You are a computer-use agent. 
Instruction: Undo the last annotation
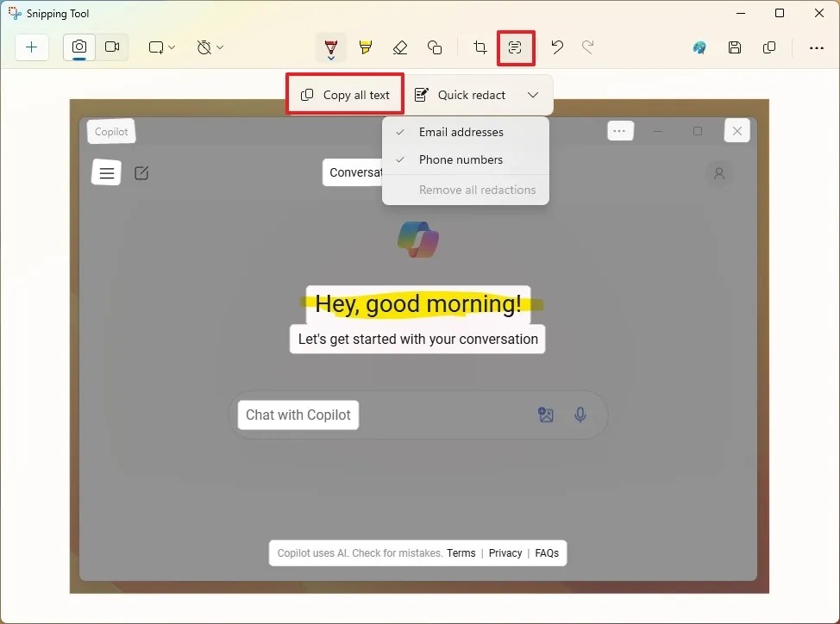point(557,47)
